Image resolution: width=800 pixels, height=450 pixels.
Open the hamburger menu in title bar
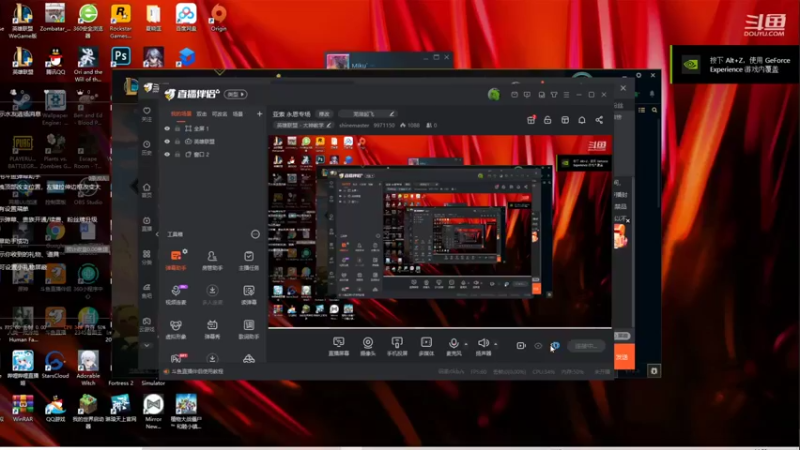point(566,94)
